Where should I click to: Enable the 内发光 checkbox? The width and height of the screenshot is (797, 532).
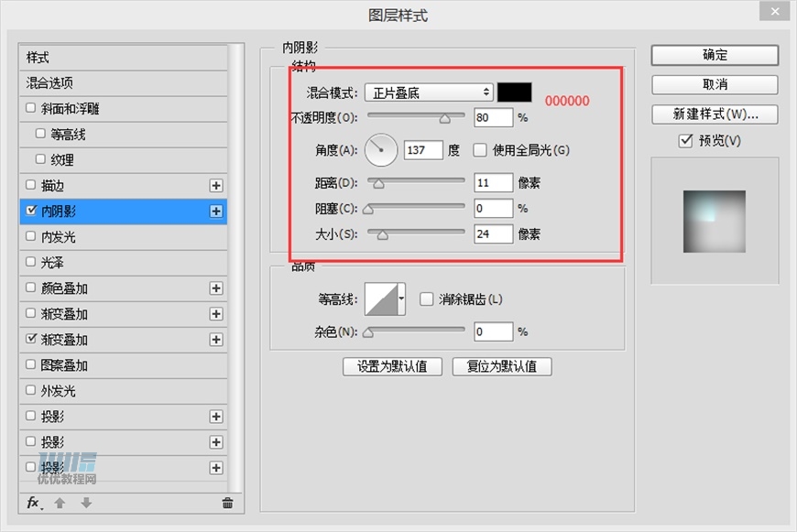[30, 236]
